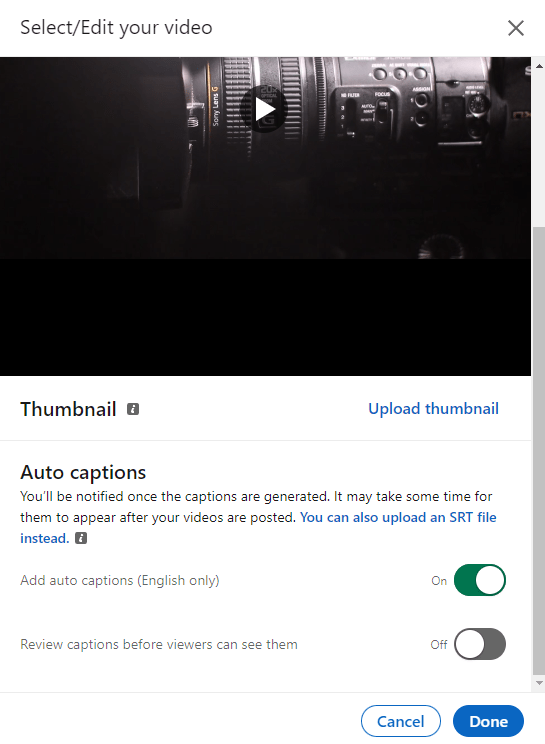Click the scrollbar track above the thumb
The image size is (545, 744).
point(539,149)
